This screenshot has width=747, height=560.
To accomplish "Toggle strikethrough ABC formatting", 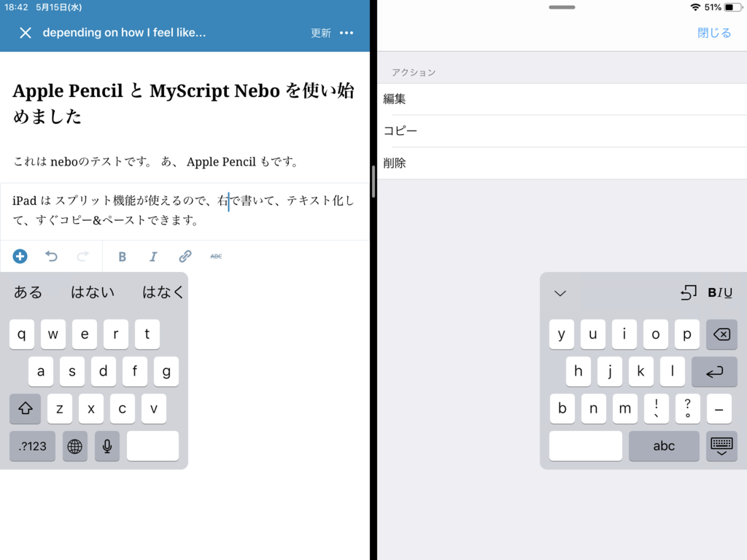I will click(x=216, y=256).
